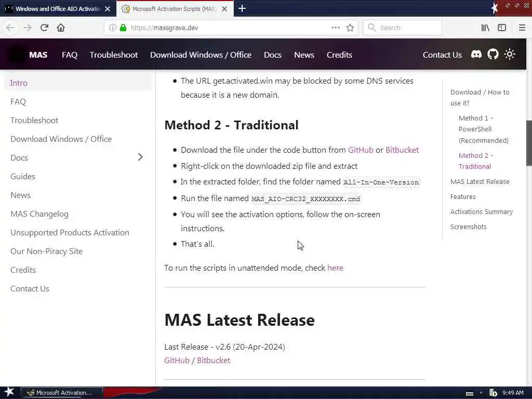Click the page vertical scrollbar thumb
This screenshot has width=532, height=399.
pos(529,143)
